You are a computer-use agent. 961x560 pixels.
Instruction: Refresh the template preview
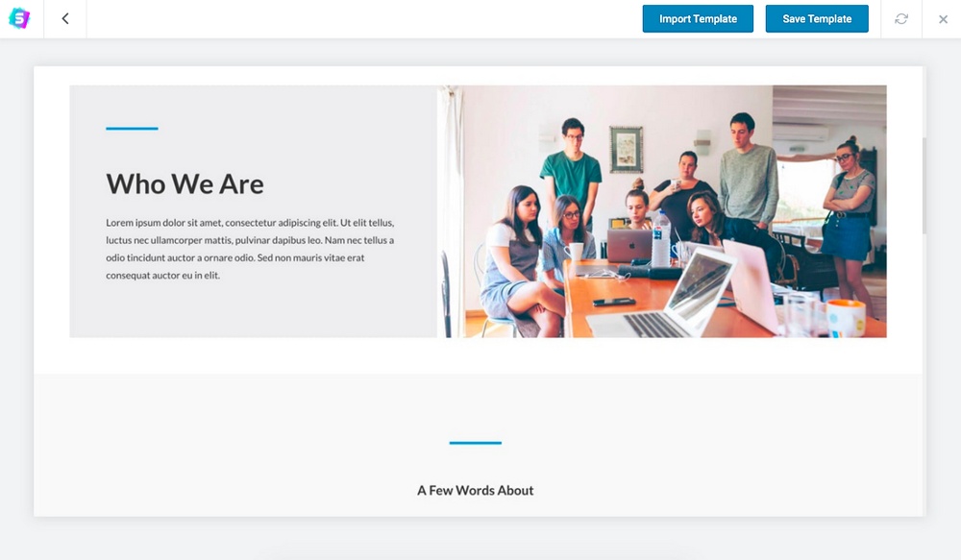pos(901,19)
